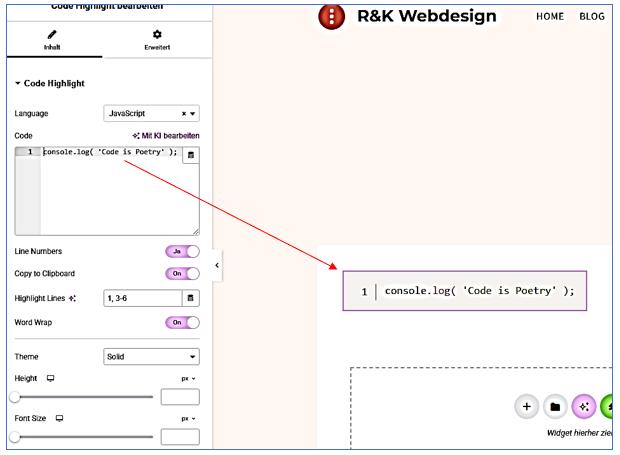Viewport: 620px width, 455px height.
Task: Collapse the Code Highlight section
Action: coord(18,83)
